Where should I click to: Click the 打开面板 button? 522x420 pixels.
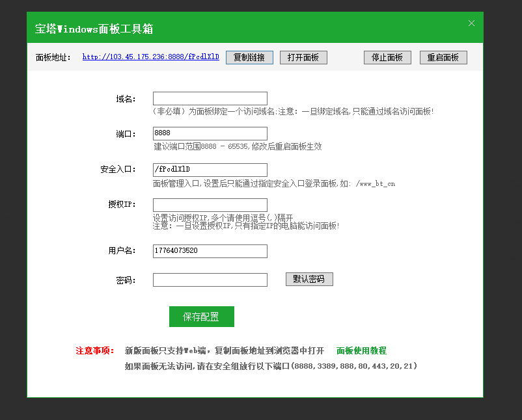pyautogui.click(x=303, y=57)
